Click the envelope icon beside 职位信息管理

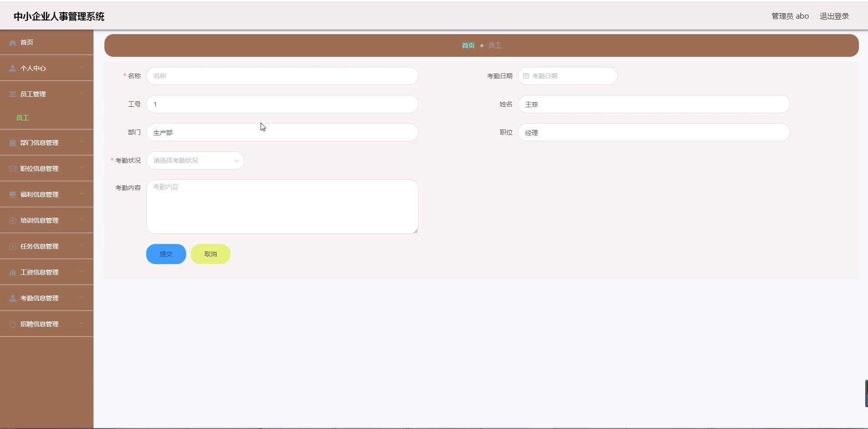pos(13,169)
